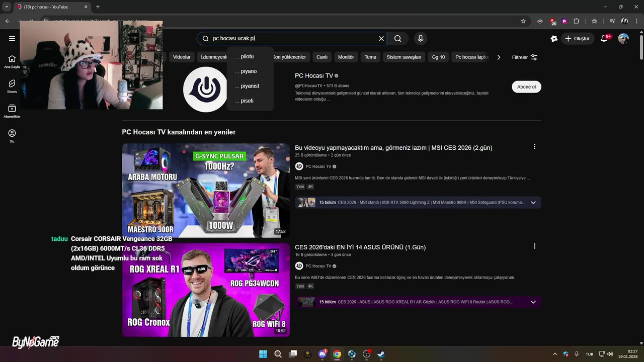Clear the search box with the X
The height and width of the screenshot is (362, 644).
[x=381, y=39]
